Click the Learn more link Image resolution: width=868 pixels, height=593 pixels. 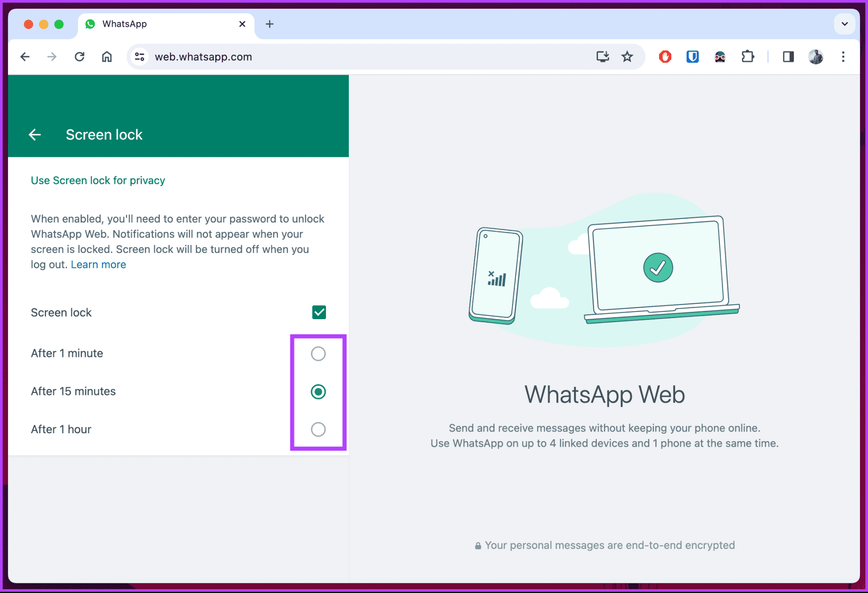click(99, 264)
